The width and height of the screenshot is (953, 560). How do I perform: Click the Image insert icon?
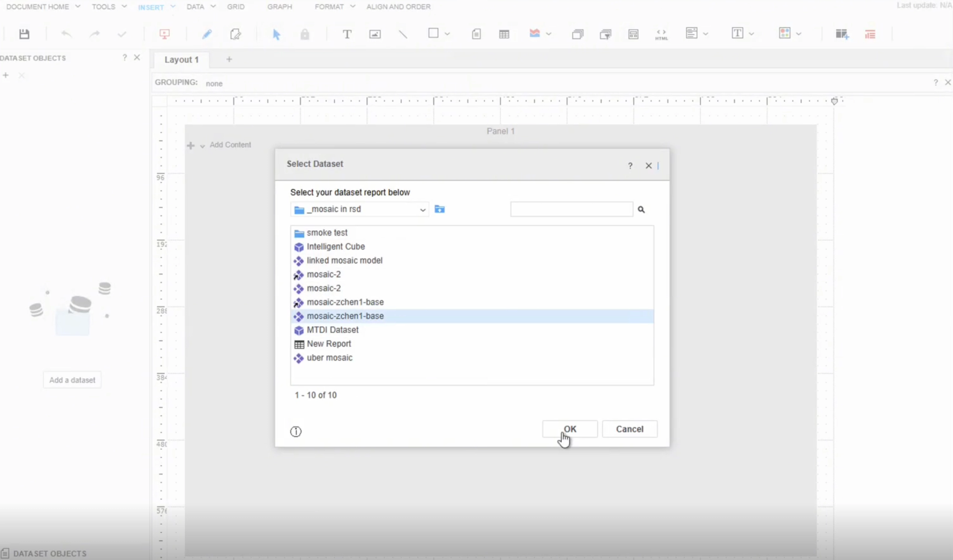click(375, 34)
